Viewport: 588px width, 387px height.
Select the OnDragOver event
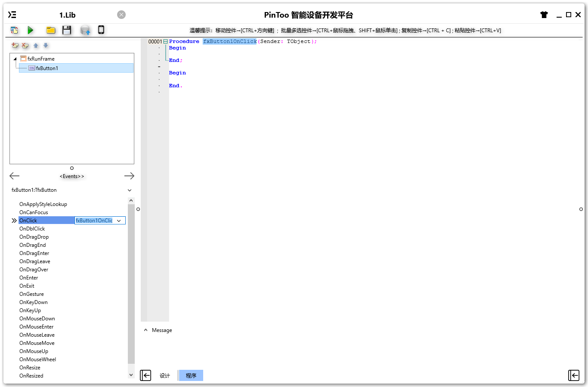pos(34,270)
